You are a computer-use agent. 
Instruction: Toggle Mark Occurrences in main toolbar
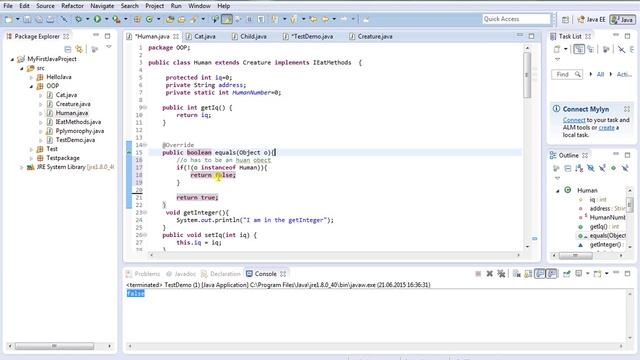227,19
